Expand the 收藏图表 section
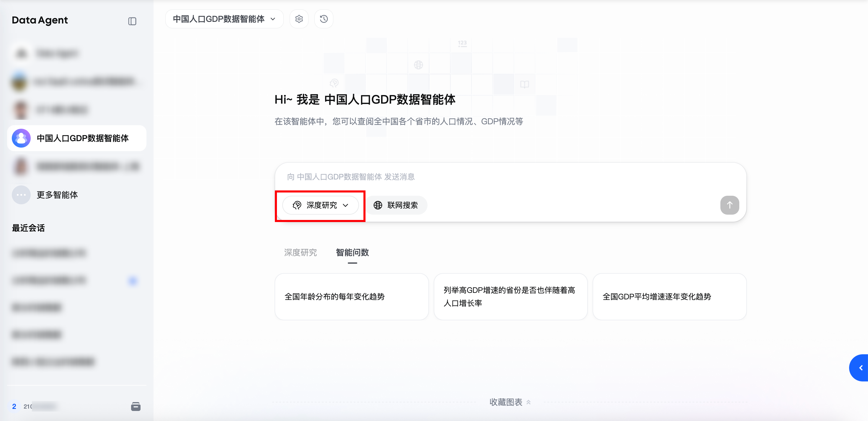 pos(510,402)
